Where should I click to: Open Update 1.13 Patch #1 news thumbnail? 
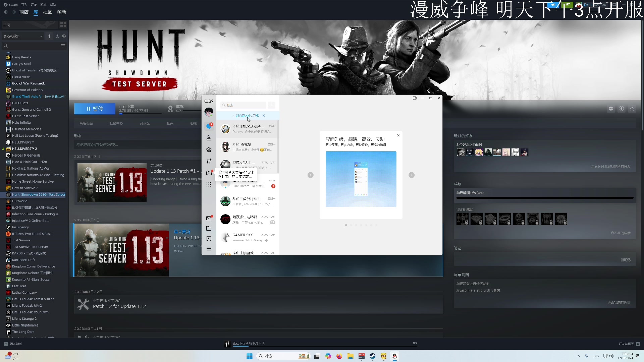tap(112, 183)
